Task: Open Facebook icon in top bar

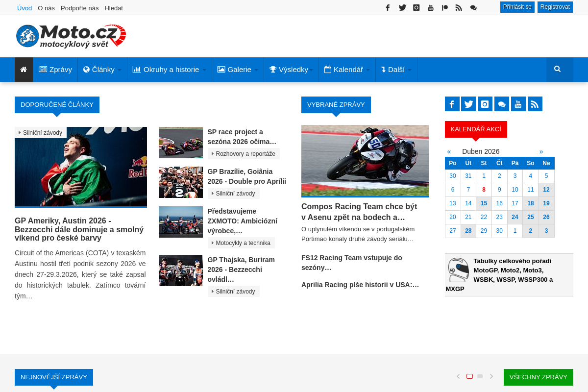Action: point(388,7)
